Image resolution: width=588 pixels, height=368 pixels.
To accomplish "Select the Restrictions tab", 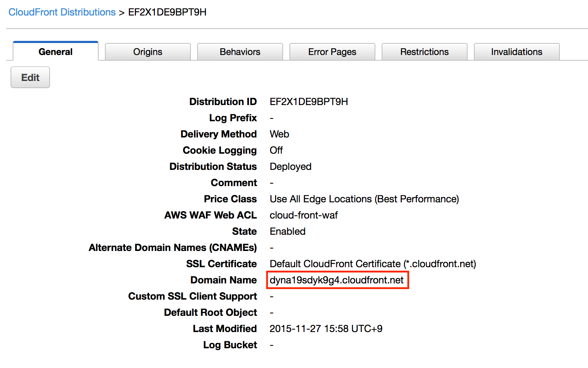I will (424, 52).
